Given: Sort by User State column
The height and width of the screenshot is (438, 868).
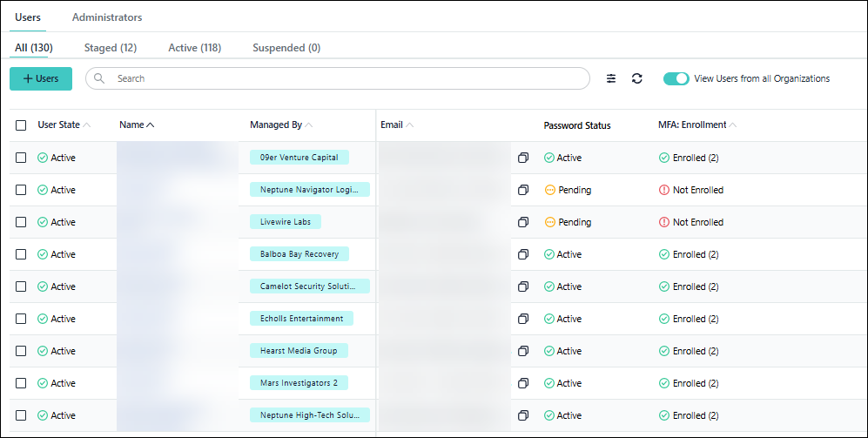Looking at the screenshot, I should (x=64, y=125).
